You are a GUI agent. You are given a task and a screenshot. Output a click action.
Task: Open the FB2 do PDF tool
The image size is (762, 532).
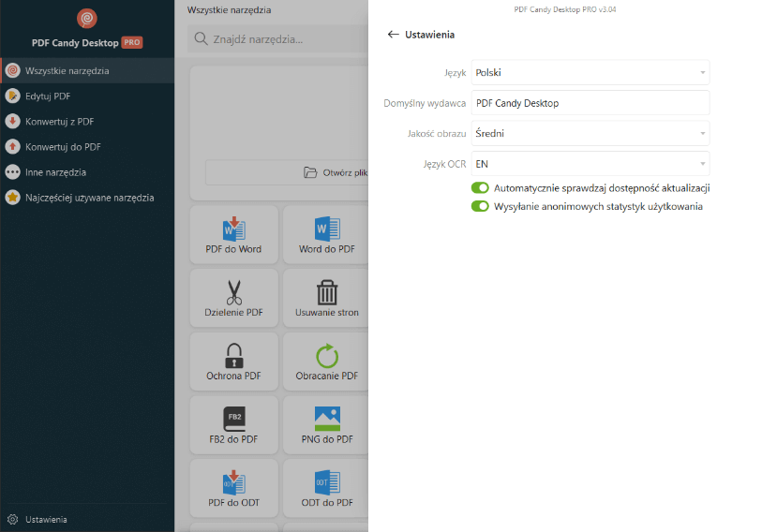[233, 425]
